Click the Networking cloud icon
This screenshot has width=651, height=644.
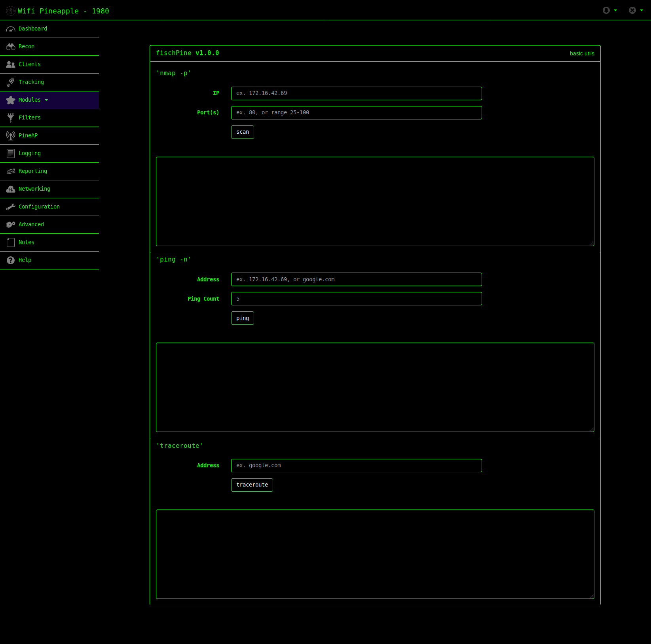coord(11,189)
